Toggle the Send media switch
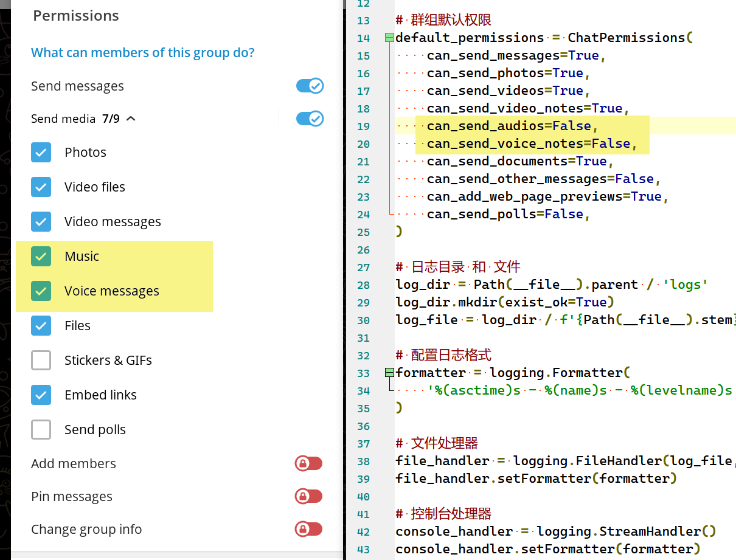736x560 pixels. 310,119
